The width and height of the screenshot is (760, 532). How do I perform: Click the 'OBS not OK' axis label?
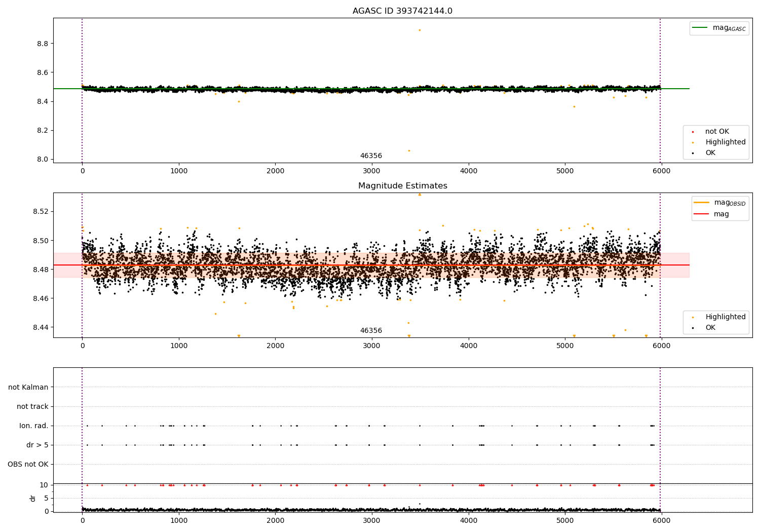[28, 465]
